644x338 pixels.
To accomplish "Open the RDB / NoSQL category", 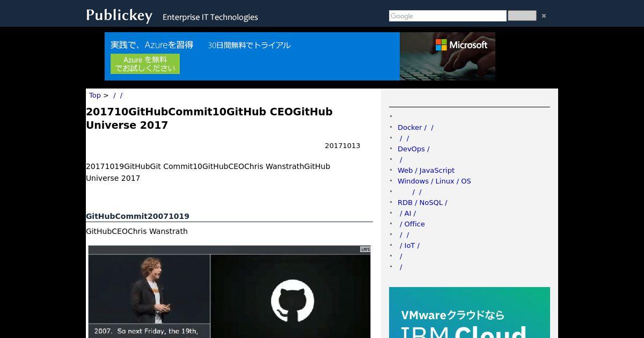I will coord(422,203).
